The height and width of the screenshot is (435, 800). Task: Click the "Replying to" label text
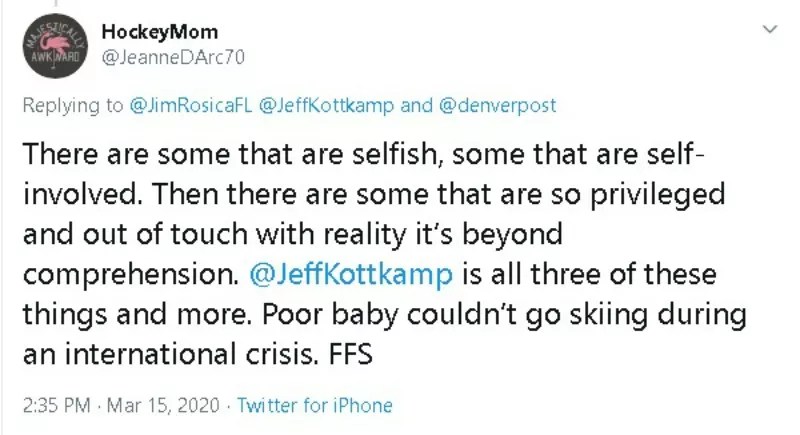click(x=73, y=107)
